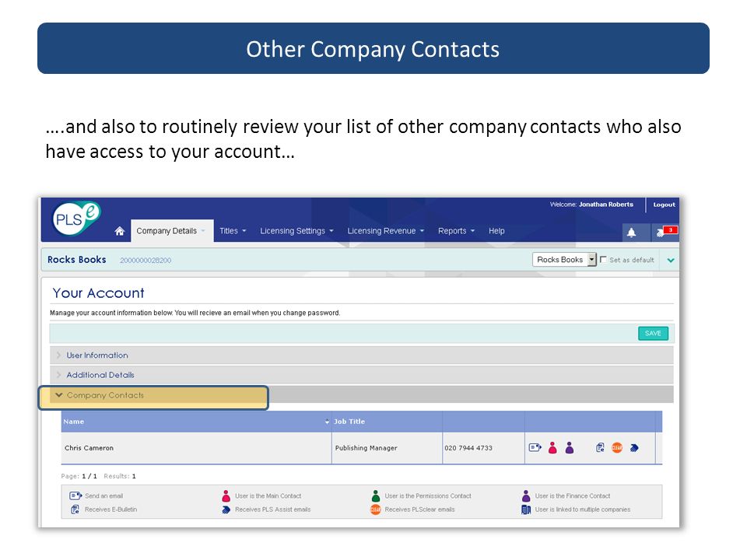747x560 pixels.
Task: Open PLS Assist messages icon with red badge
Action: click(665, 232)
